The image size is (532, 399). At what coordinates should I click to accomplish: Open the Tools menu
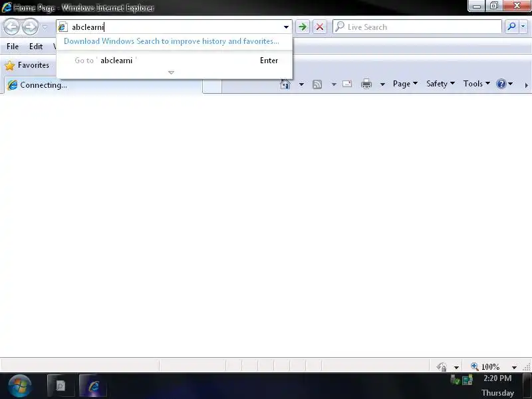point(477,84)
